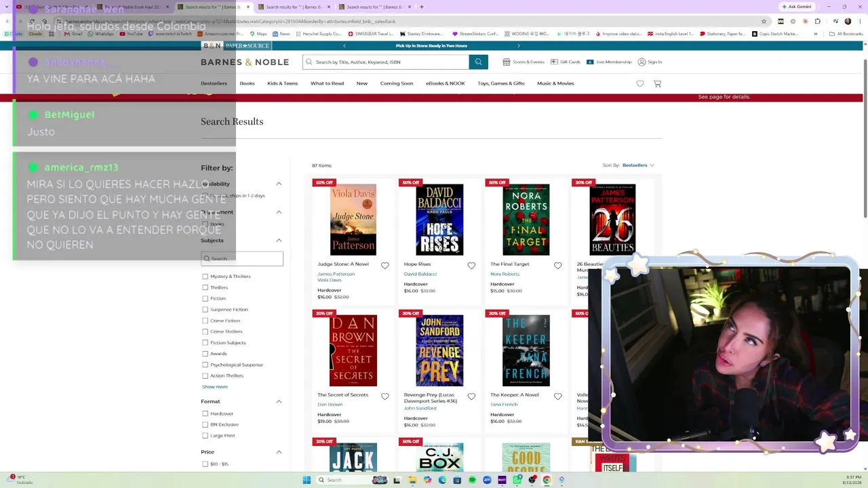This screenshot has width=868, height=488.
Task: Show more subject filters
Action: 214,387
